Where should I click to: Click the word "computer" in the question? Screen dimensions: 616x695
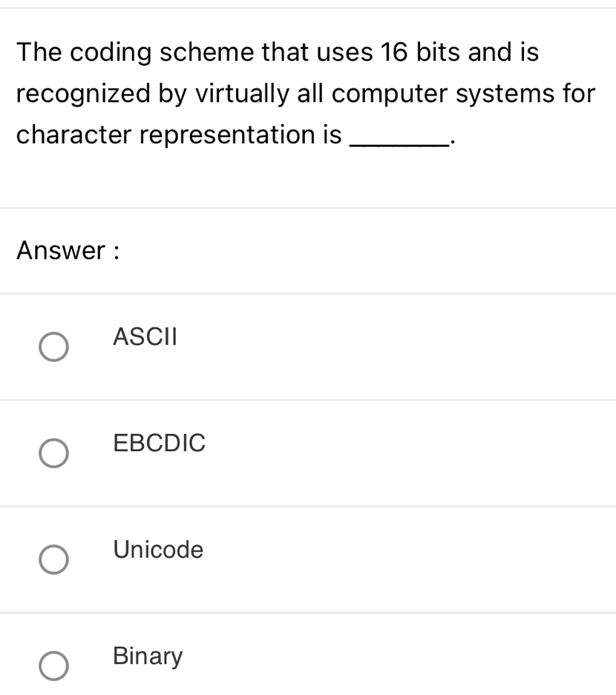point(396,94)
